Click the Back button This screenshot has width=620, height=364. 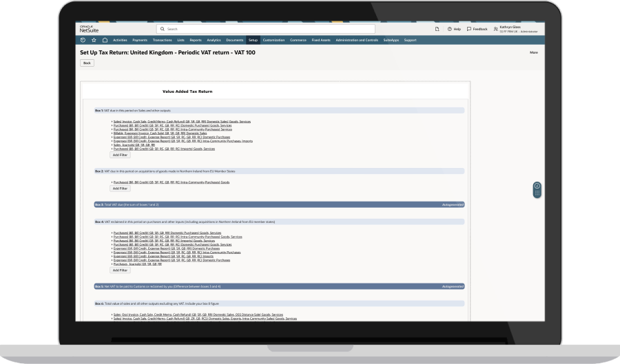click(x=87, y=63)
